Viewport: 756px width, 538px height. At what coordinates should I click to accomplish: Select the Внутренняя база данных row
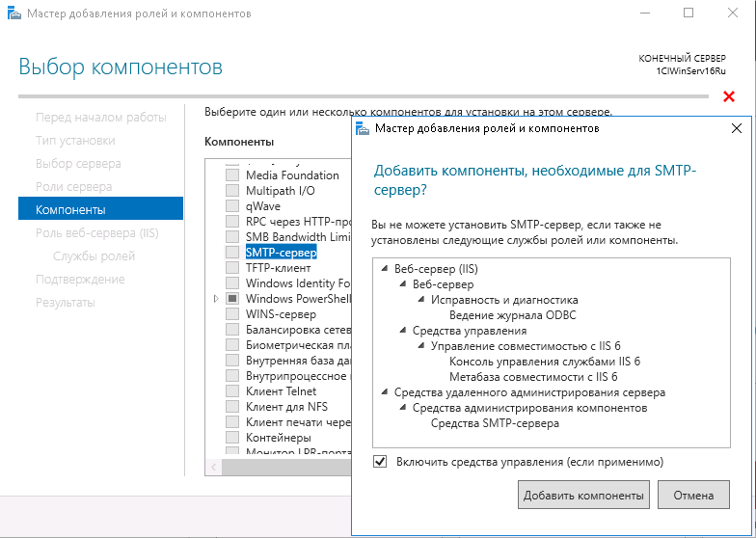coord(298,361)
